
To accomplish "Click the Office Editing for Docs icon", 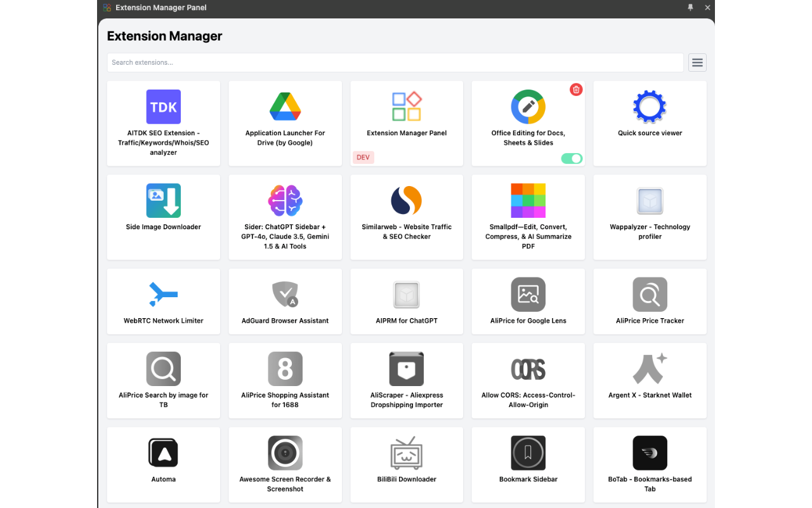I will pyautogui.click(x=528, y=107).
